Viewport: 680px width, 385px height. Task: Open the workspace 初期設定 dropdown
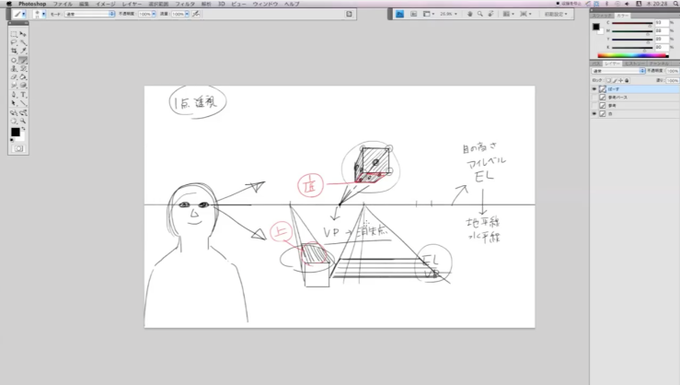[556, 14]
